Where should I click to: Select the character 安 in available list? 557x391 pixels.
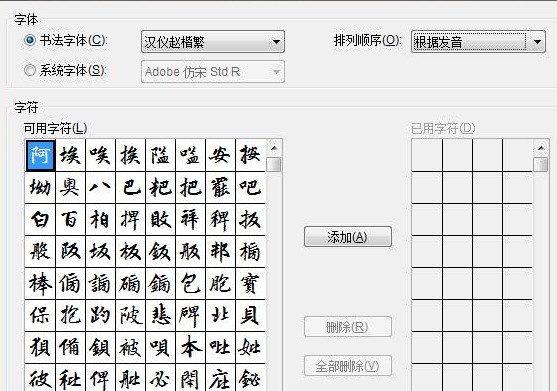220,155
